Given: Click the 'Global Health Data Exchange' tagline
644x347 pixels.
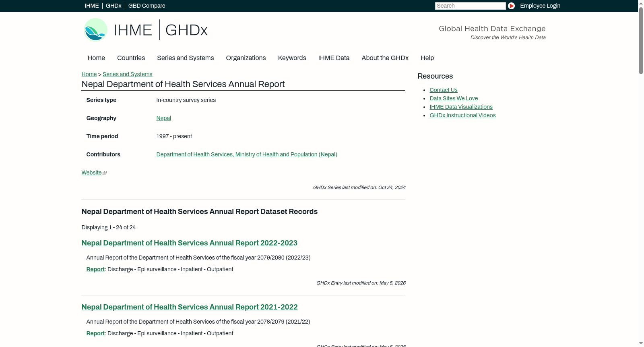Looking at the screenshot, I should point(492,29).
